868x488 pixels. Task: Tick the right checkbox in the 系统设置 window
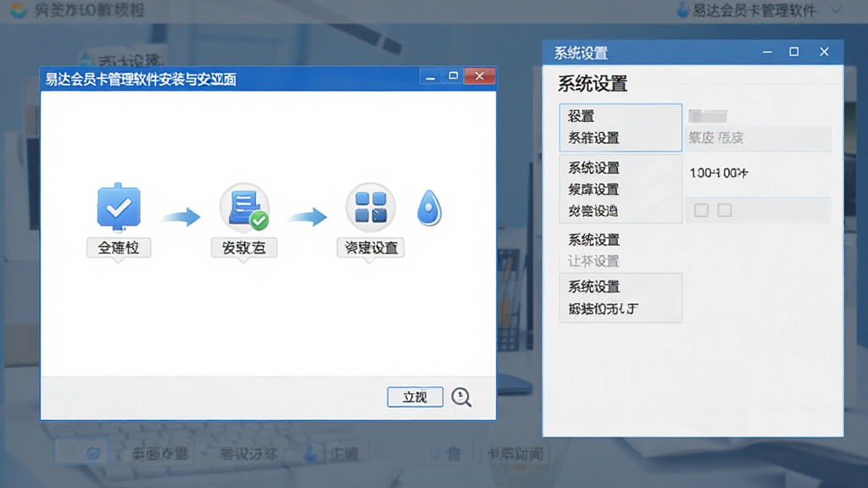725,210
